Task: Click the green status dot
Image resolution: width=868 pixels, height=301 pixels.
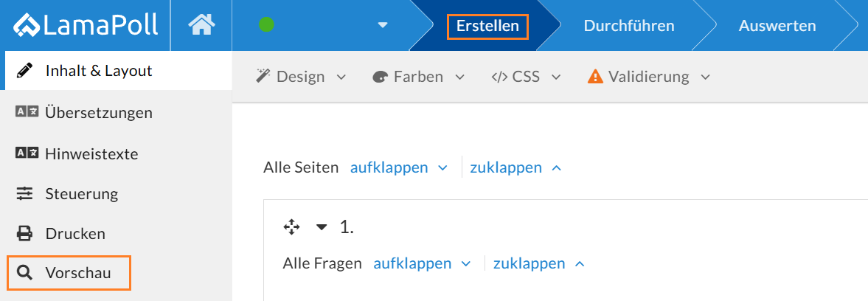Action: point(267,25)
